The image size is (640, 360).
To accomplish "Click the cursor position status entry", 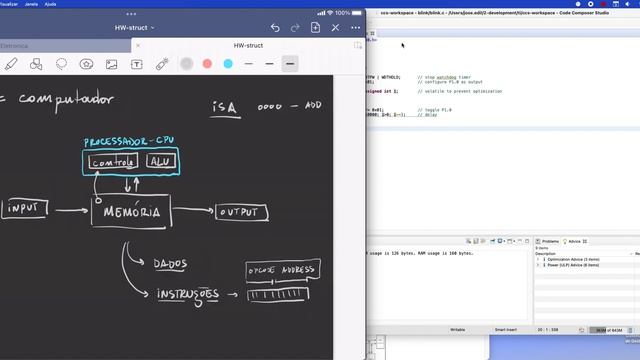I will (x=548, y=330).
